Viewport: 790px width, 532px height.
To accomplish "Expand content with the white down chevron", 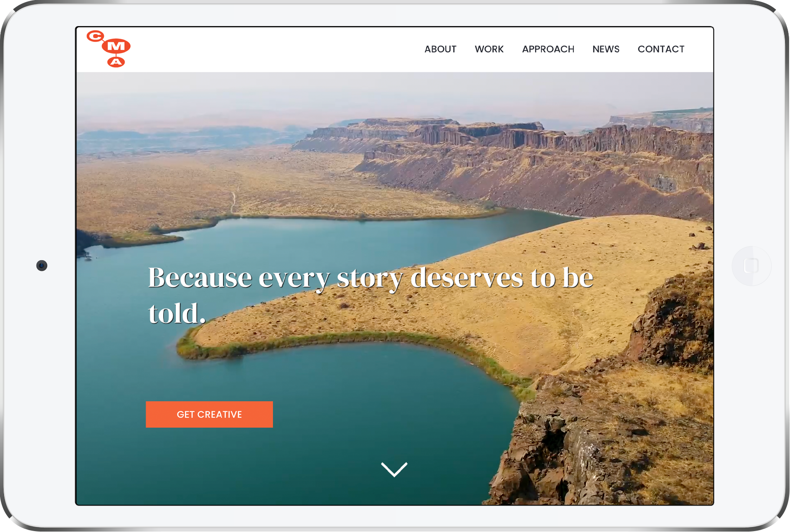I will click(394, 469).
